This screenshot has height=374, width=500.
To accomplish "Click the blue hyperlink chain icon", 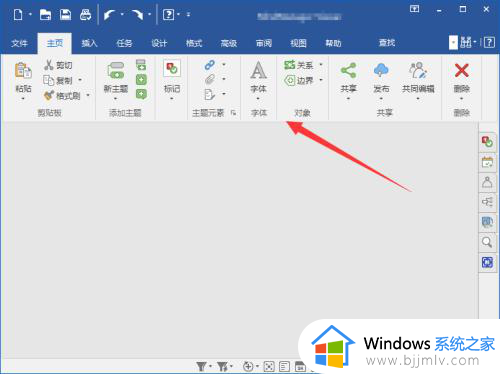I will 210,65.
